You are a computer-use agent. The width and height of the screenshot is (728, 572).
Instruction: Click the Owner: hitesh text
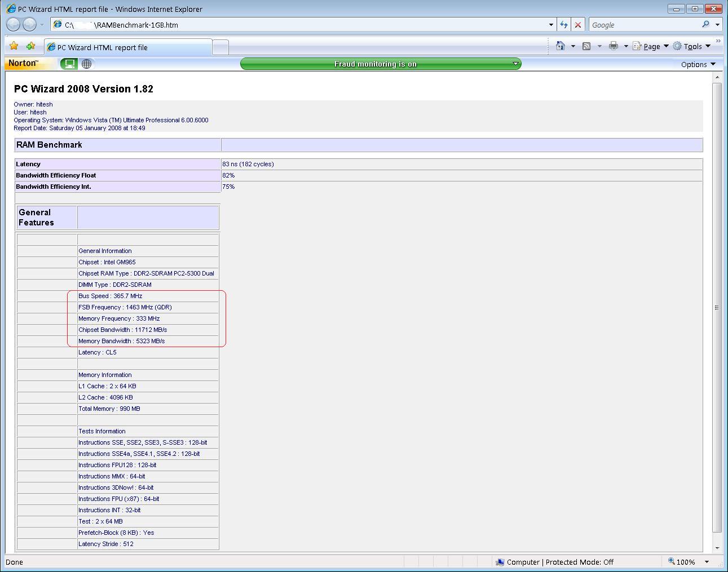[33, 104]
